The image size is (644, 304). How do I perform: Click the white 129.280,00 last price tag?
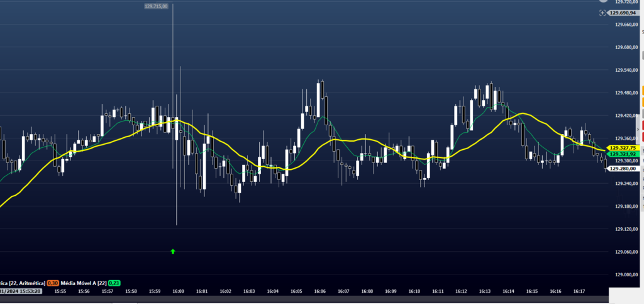[x=623, y=169]
